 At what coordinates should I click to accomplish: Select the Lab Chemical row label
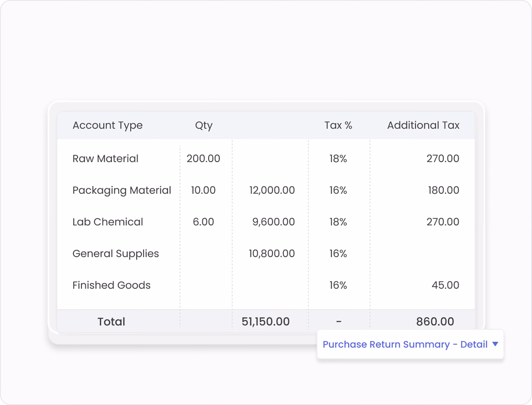(108, 222)
